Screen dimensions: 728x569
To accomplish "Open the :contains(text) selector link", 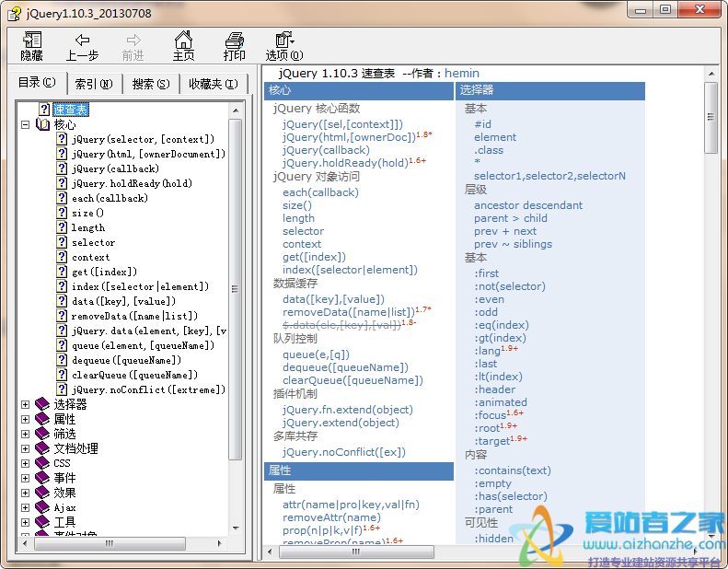I will point(513,470).
